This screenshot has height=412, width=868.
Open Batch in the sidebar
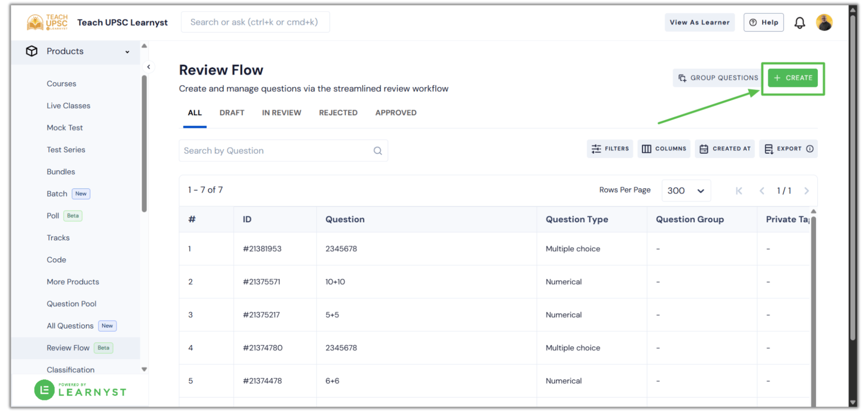click(x=57, y=194)
